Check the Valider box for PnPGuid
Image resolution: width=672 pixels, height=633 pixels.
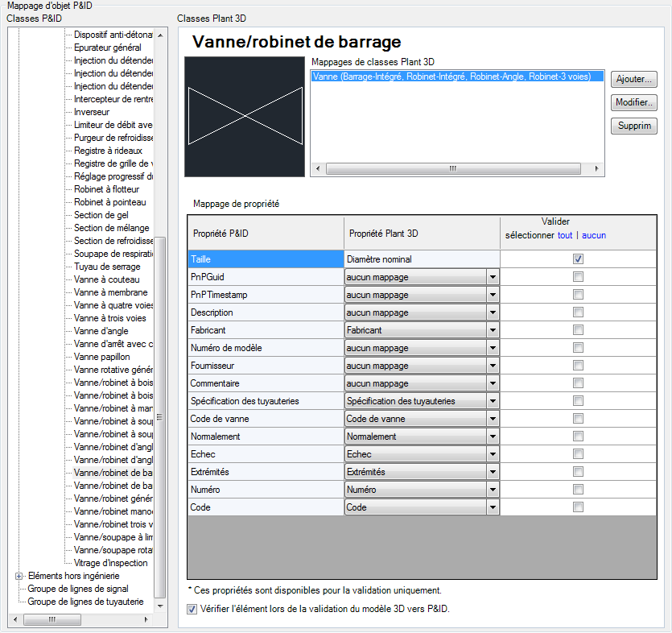pyautogui.click(x=578, y=276)
